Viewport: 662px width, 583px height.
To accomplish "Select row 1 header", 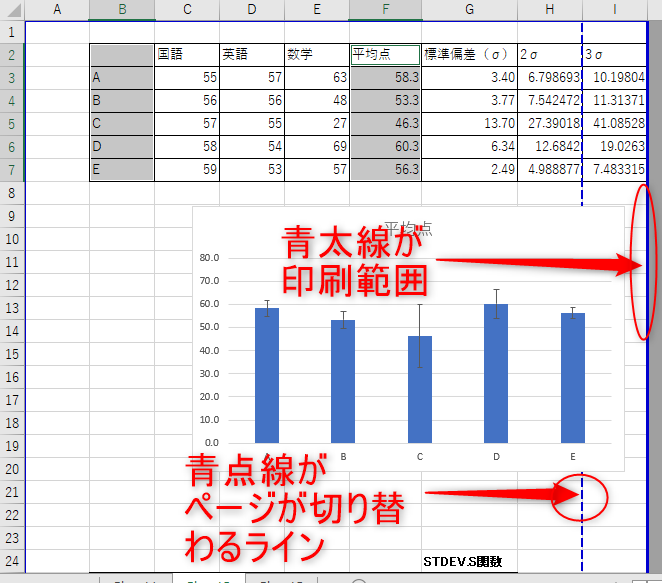I will coord(12,32).
